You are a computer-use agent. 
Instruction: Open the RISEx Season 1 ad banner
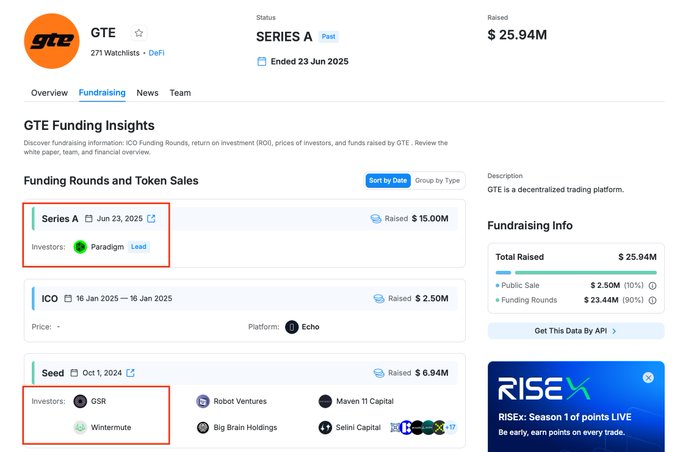[576, 406]
